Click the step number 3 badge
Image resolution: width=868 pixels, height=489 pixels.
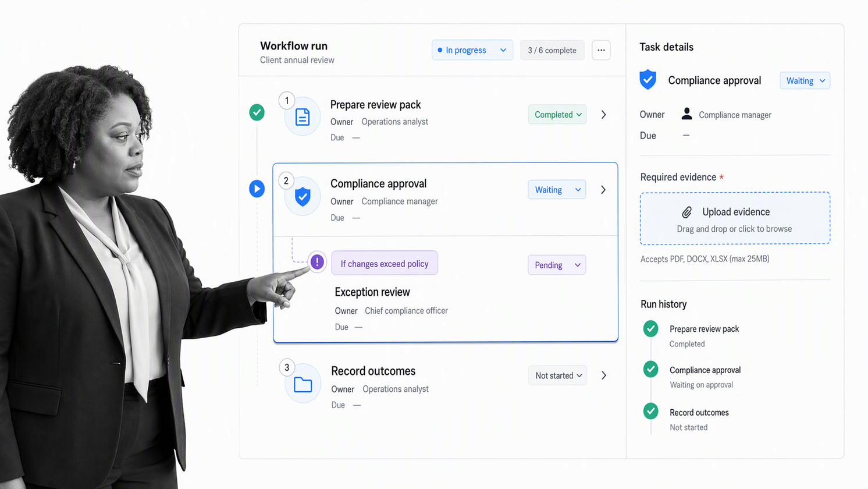[287, 367]
